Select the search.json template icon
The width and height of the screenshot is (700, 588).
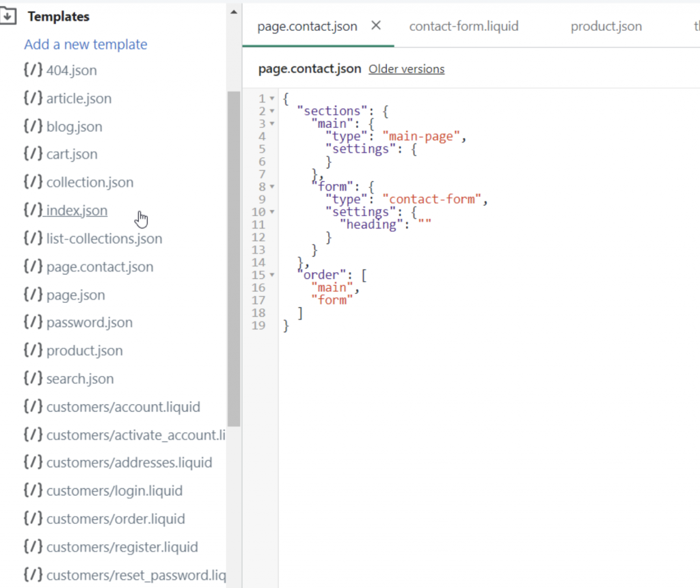click(x=32, y=378)
